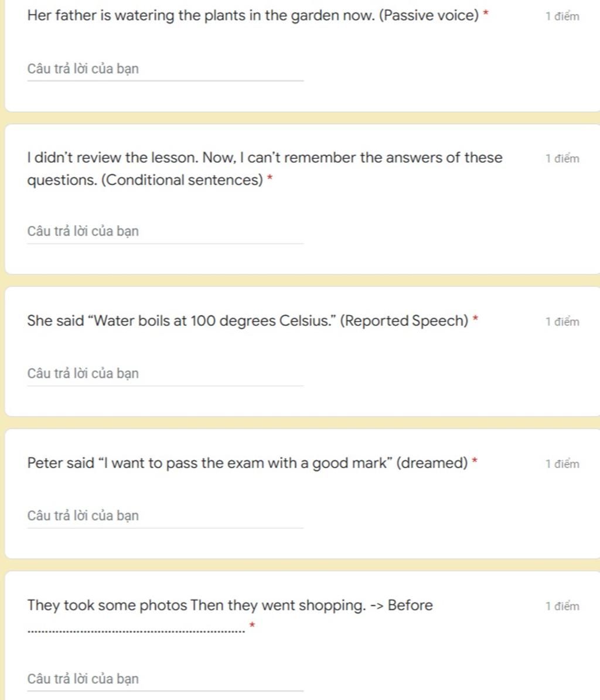Click the red required asterisk after '(Passive voice)'

click(486, 13)
